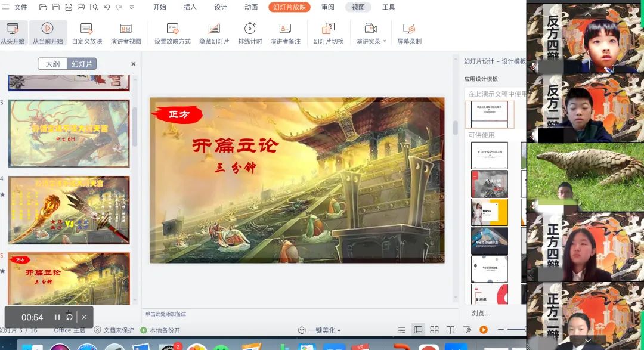Open the 视图 tab
The width and height of the screenshot is (644, 350).
[x=358, y=7]
